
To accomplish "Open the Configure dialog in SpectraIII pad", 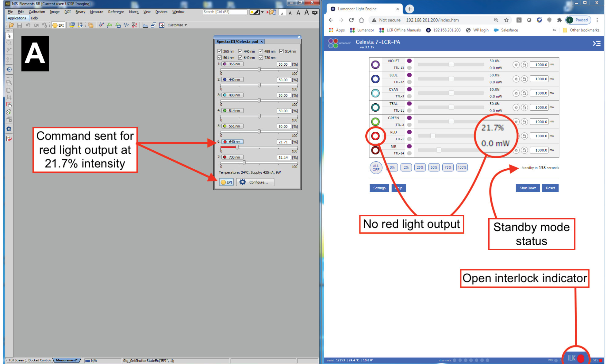I will coord(255,182).
